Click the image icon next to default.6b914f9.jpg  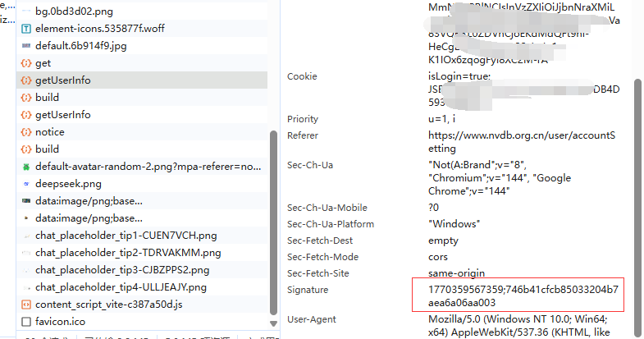[26, 46]
